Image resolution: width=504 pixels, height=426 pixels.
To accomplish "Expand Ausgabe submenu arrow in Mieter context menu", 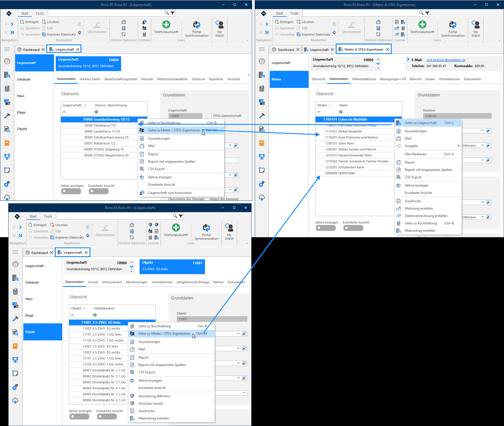I will pos(459,146).
